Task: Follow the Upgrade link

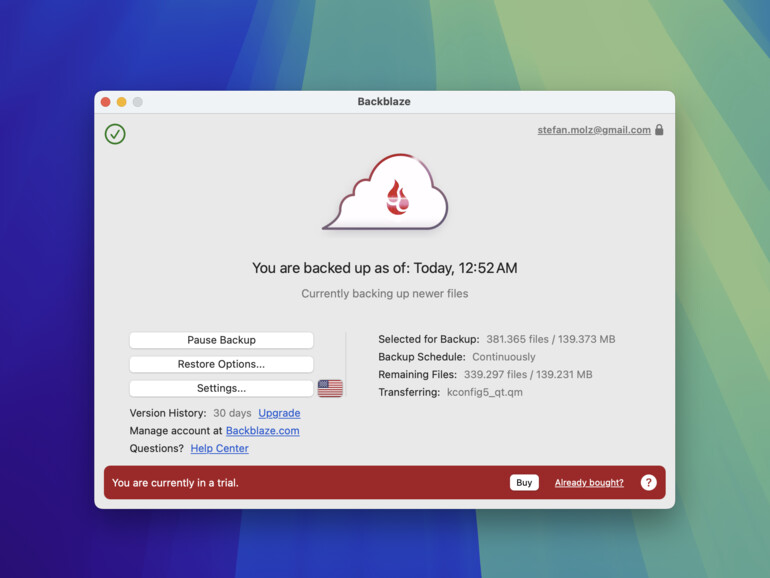Action: (x=279, y=413)
